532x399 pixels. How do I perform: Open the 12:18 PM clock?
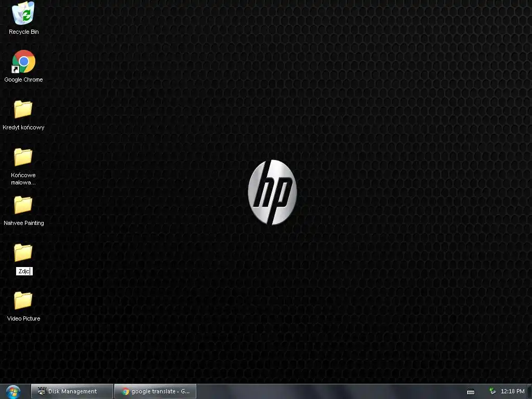[512, 391]
